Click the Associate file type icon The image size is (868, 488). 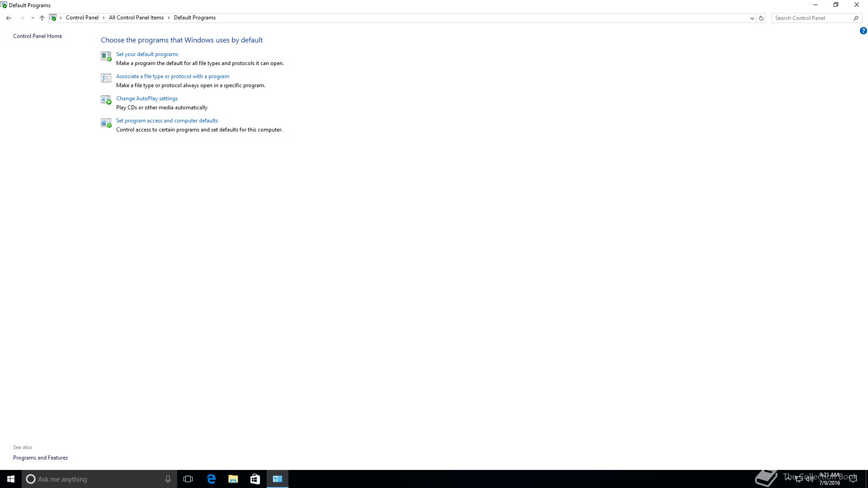[x=106, y=78]
